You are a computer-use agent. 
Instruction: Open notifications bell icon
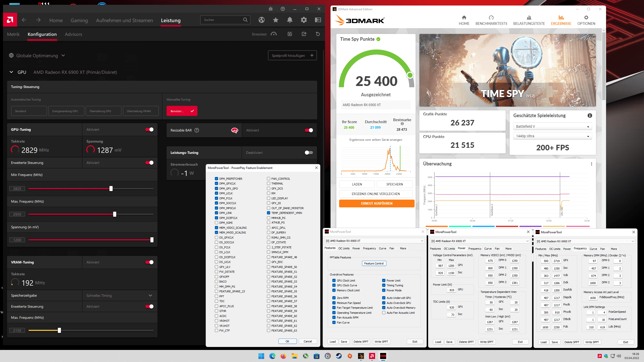tap(290, 20)
